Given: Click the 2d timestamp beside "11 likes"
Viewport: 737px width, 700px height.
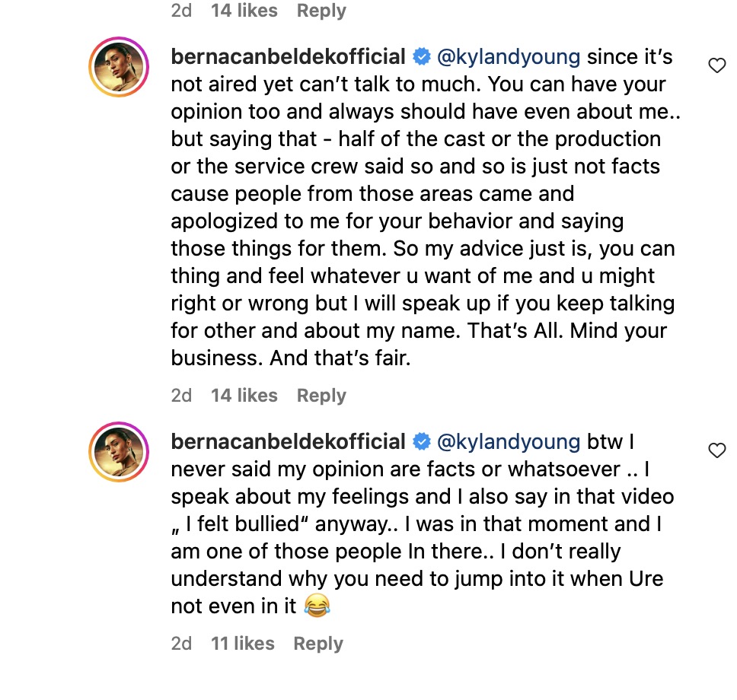Looking at the screenshot, I should click(x=181, y=644).
